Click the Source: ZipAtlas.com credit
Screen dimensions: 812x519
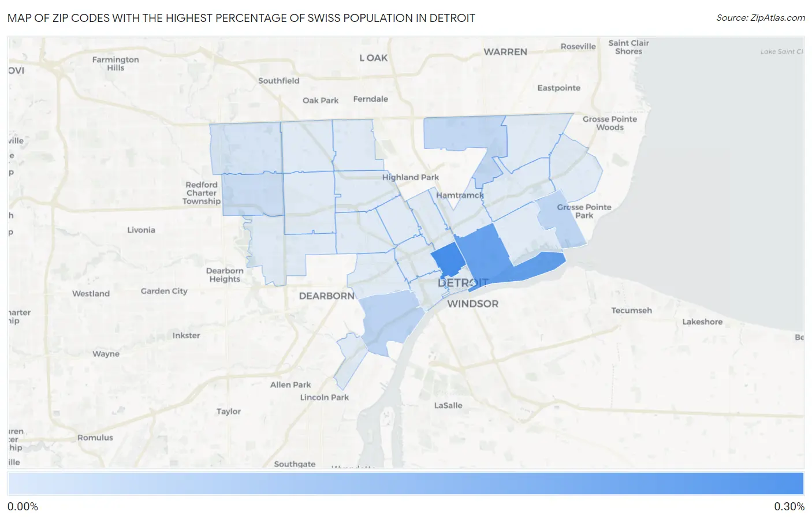tap(761, 18)
